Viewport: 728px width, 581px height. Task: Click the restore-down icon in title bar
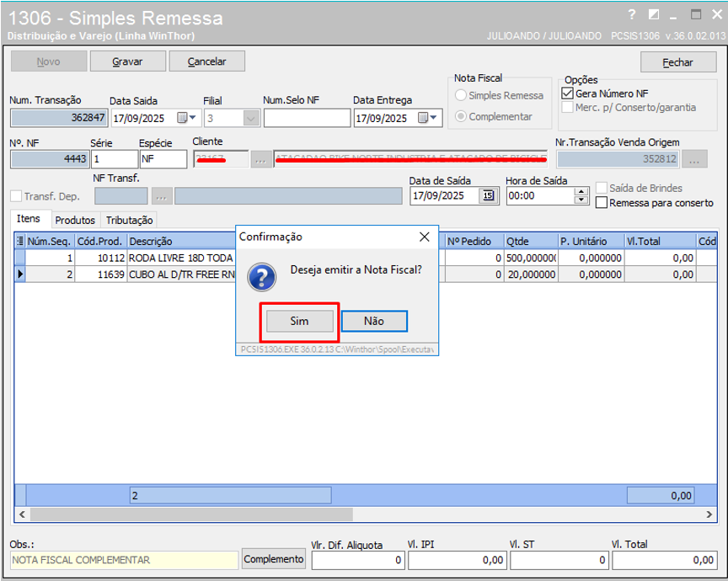653,15
